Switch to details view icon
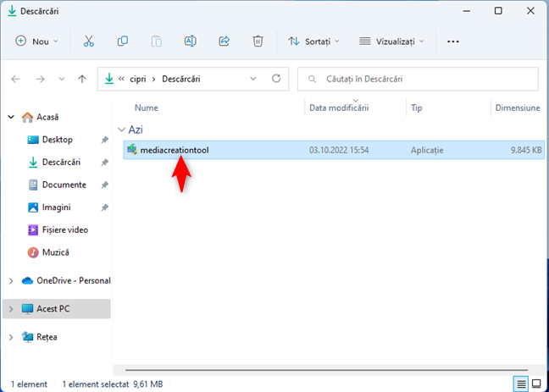The image size is (549, 392). tap(521, 384)
